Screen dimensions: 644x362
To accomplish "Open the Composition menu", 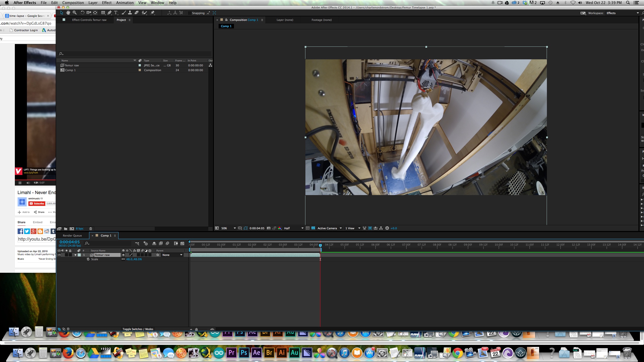I will 73,3.
